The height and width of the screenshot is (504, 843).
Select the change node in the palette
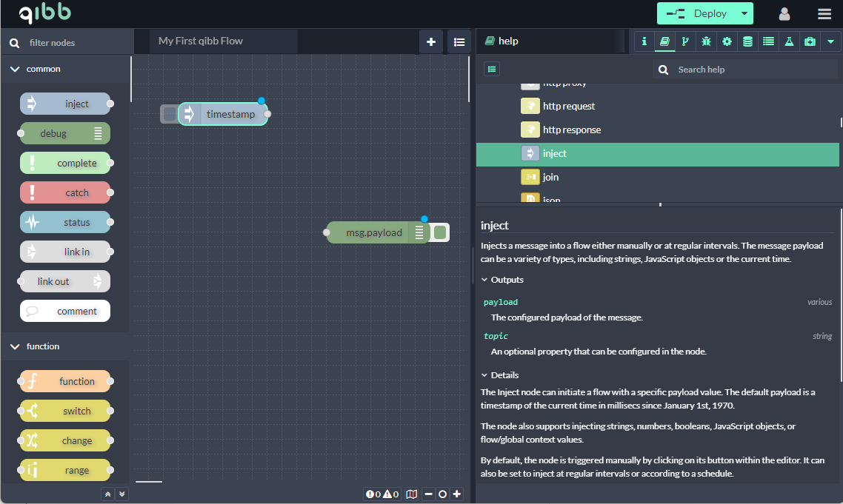click(x=65, y=440)
